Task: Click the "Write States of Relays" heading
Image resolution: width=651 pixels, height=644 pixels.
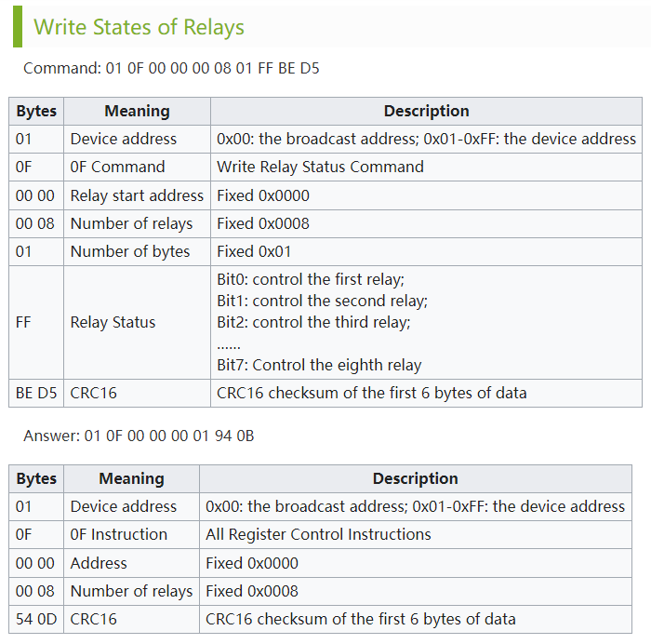Action: pyautogui.click(x=139, y=27)
